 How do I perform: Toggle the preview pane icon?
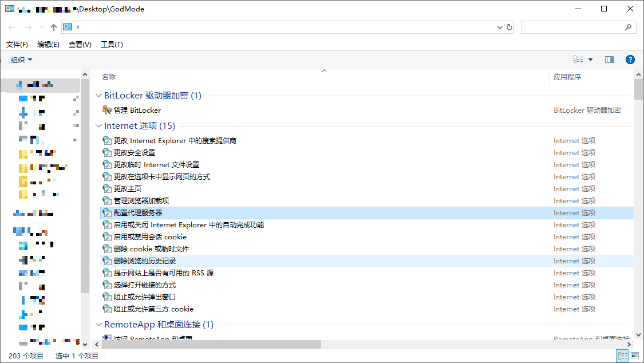point(609,60)
